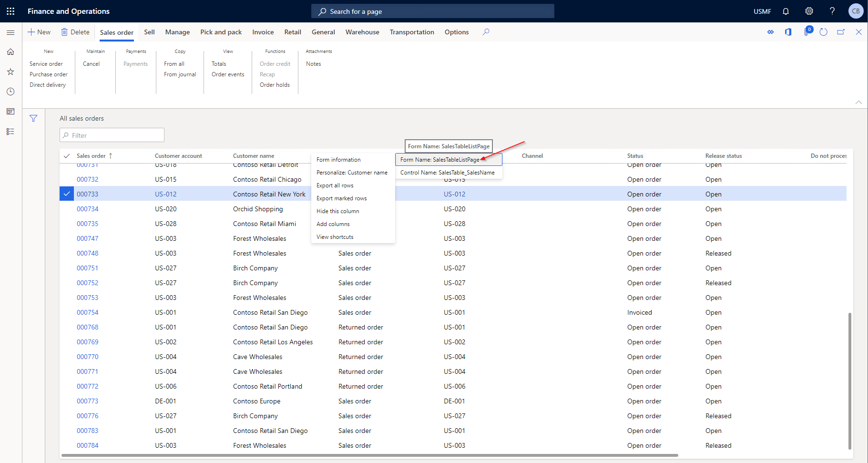This screenshot has width=868, height=463.
Task: Open the settings gear
Action: tap(809, 11)
